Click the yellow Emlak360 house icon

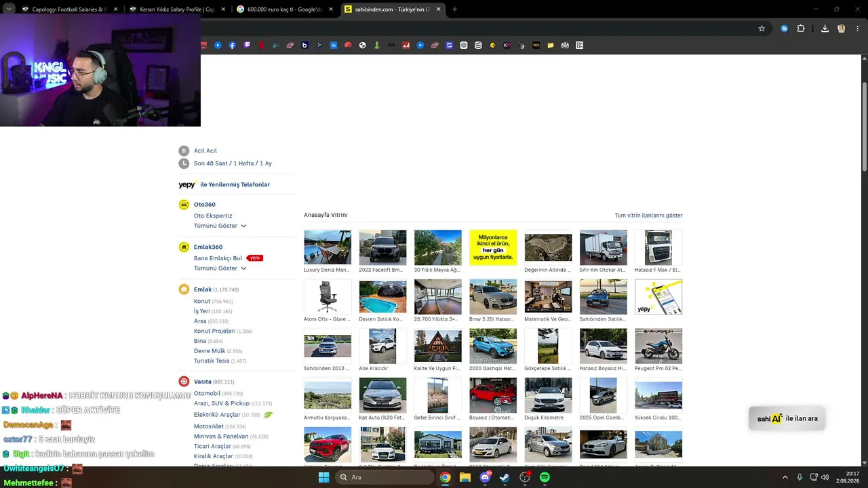[184, 247]
